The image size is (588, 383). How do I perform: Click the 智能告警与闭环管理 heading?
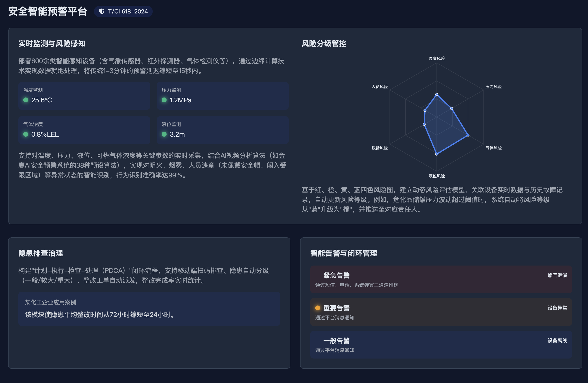tap(344, 253)
